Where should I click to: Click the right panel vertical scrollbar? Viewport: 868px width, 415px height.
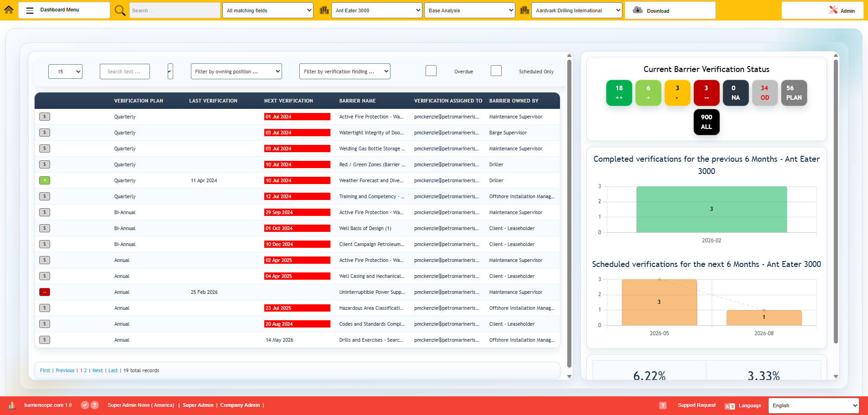pos(836,201)
